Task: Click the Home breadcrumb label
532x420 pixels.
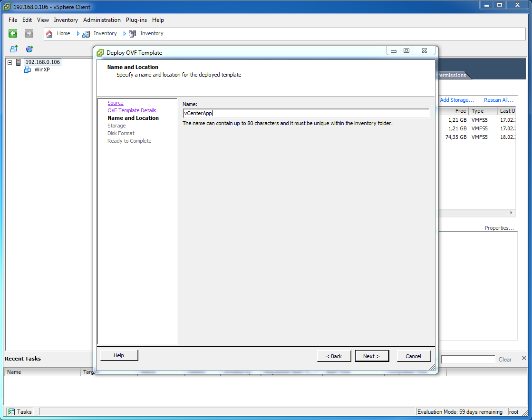Action: [63, 33]
